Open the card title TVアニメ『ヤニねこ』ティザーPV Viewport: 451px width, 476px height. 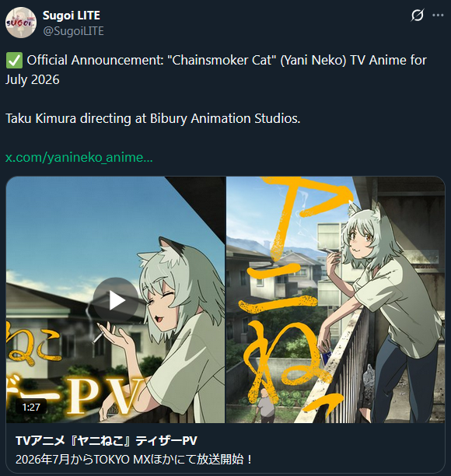pyautogui.click(x=107, y=441)
